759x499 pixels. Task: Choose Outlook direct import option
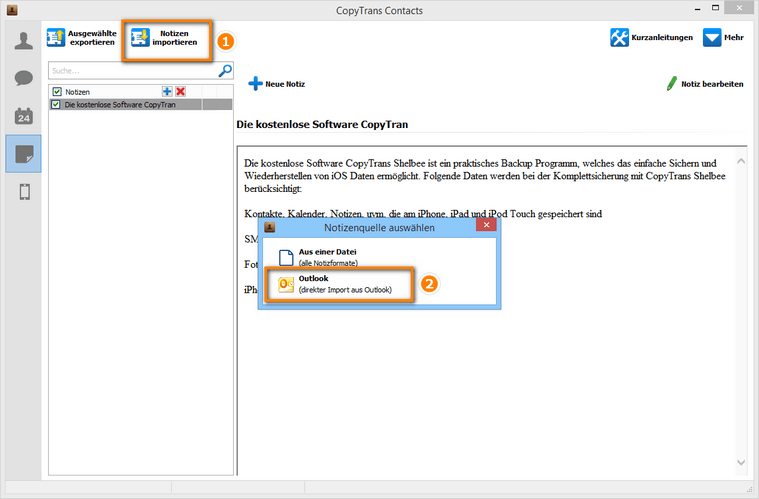(335, 284)
